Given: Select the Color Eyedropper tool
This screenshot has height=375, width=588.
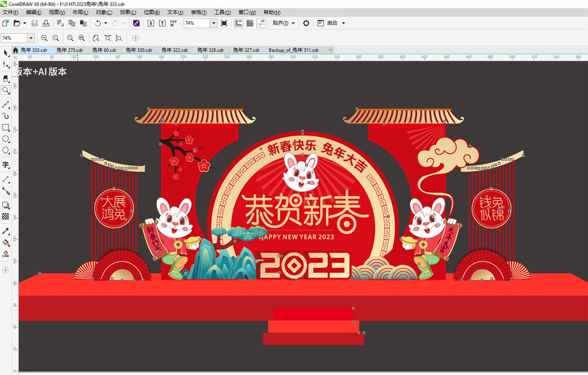Looking at the screenshot, I should 5,231.
